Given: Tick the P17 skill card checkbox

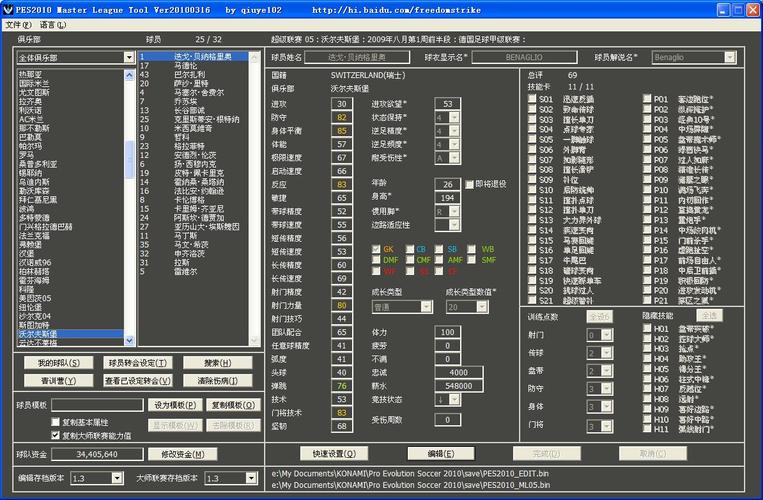Looking at the screenshot, I should (647, 260).
